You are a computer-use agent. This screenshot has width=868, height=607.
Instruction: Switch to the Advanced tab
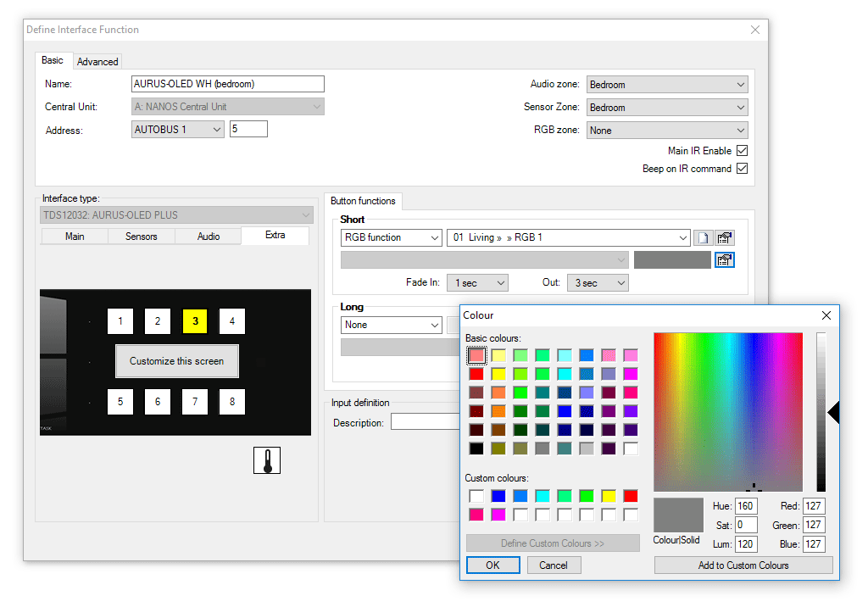[x=97, y=62]
